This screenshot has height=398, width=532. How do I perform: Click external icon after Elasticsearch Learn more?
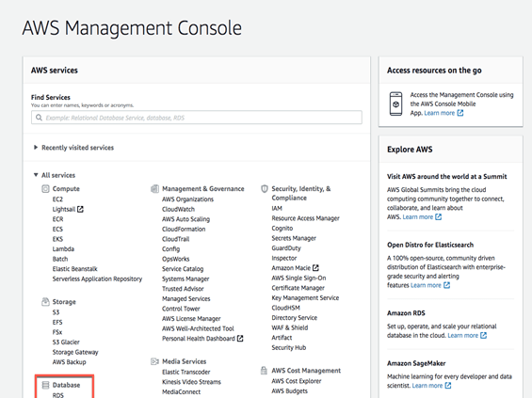tap(447, 285)
